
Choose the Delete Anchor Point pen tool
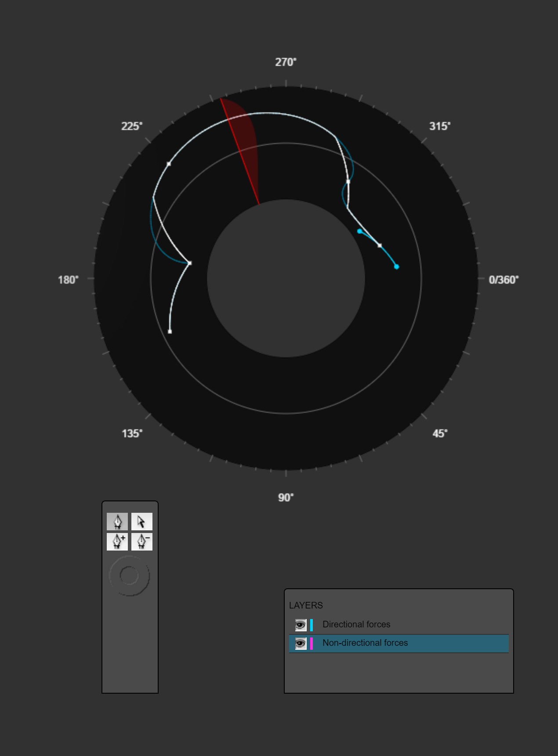[x=141, y=541]
